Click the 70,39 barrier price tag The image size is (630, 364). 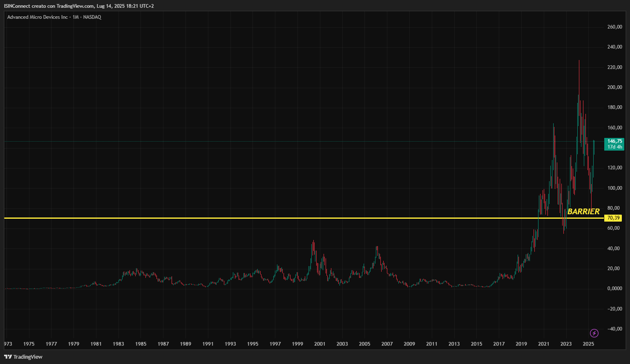click(x=613, y=218)
